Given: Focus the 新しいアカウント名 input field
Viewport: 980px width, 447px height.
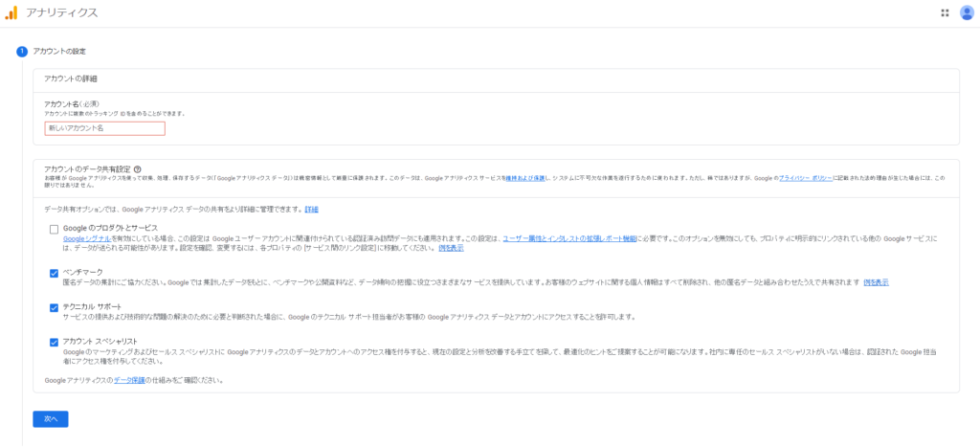Looking at the screenshot, I should [x=104, y=128].
